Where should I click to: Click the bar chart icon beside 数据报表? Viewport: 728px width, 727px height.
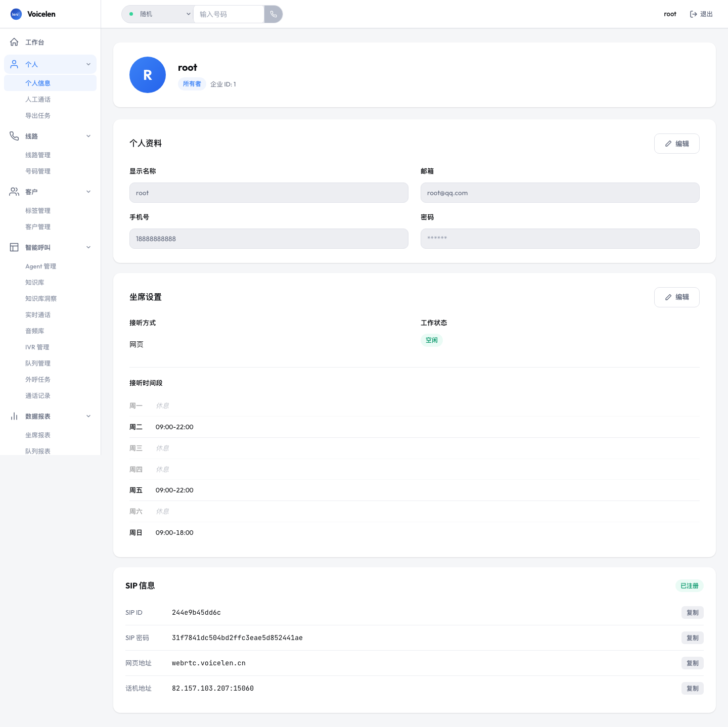pyautogui.click(x=14, y=416)
